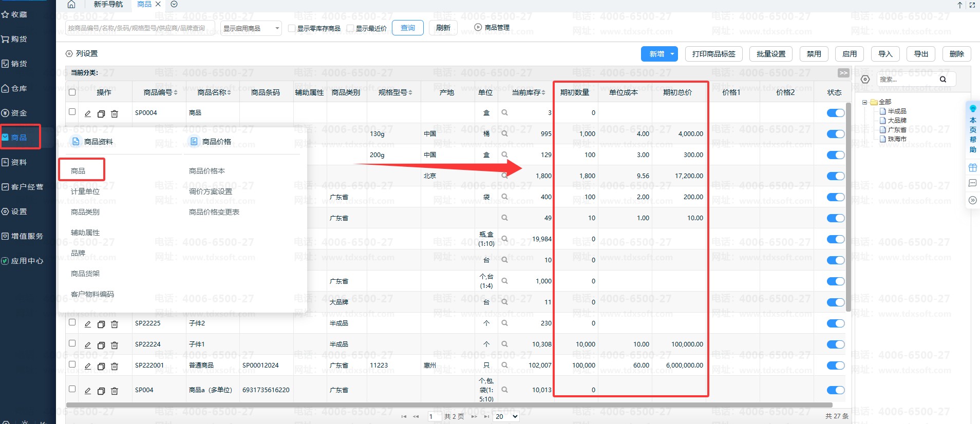Select 计量单位 in the product menu
The image size is (980, 424).
coord(85,191)
